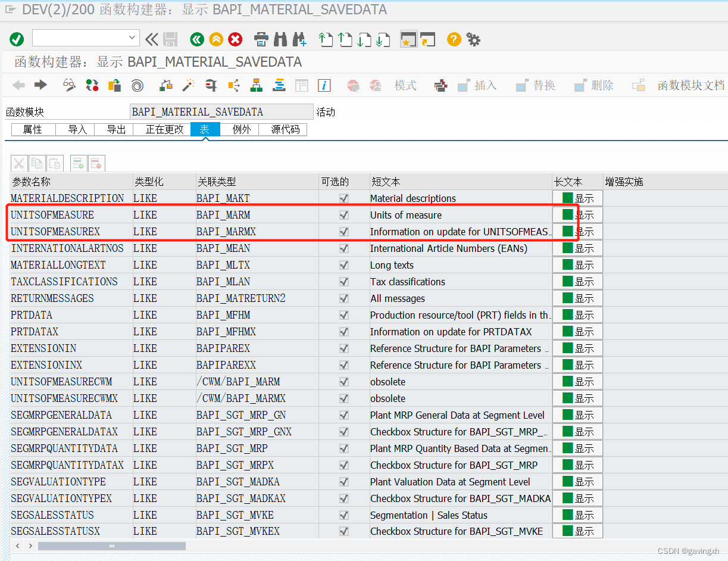The height and width of the screenshot is (561, 728).
Task: Click the red Cancel icon
Action: click(x=236, y=40)
